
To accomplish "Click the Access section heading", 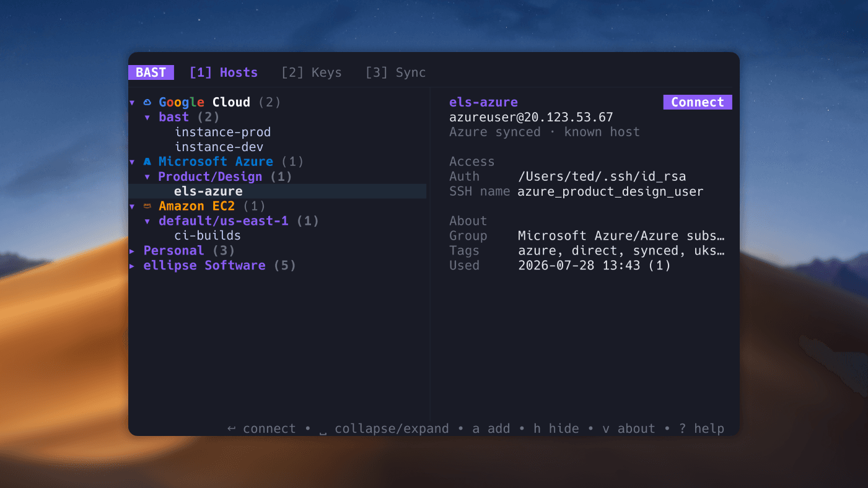I will coord(472,162).
